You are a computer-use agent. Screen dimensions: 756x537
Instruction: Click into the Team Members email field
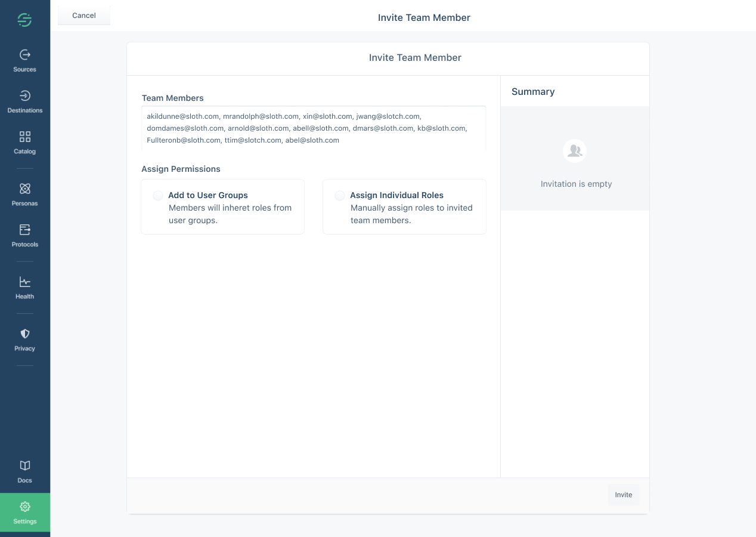click(314, 128)
